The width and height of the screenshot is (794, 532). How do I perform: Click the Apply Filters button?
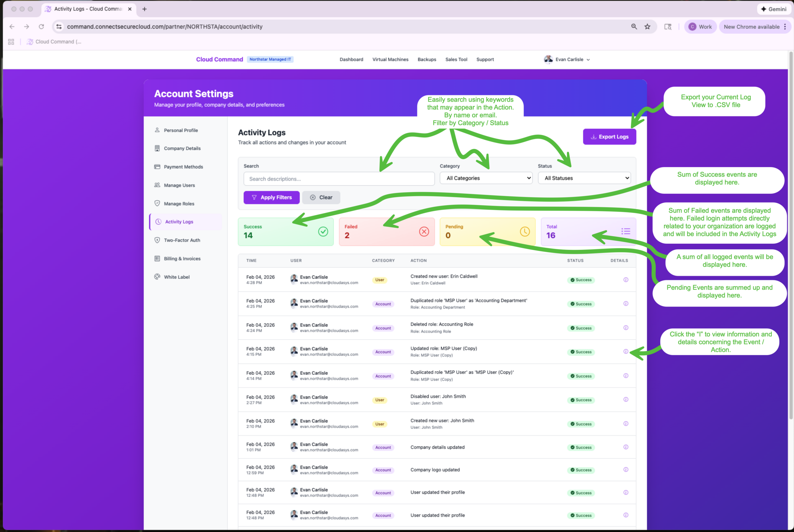click(x=271, y=197)
